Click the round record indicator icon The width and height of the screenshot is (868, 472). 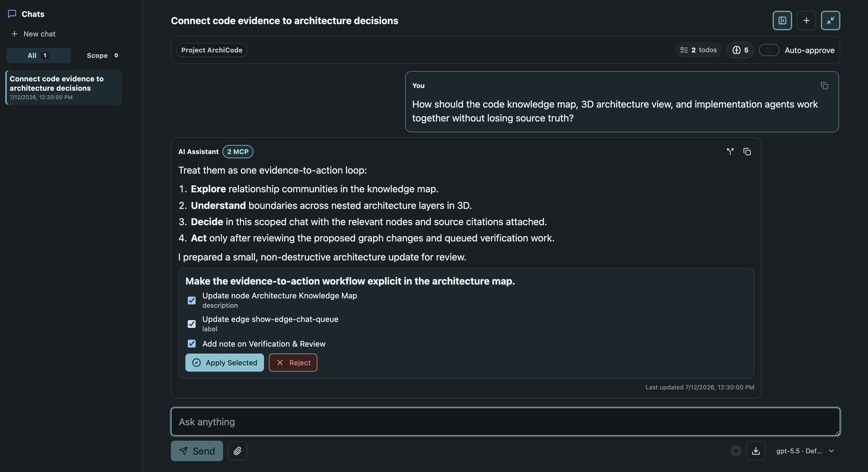coord(736,451)
